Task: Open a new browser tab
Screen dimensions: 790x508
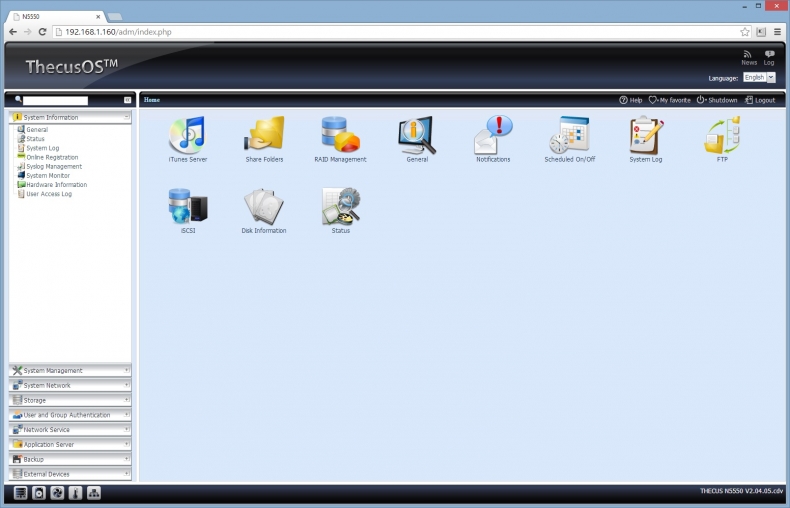Action: [115, 17]
